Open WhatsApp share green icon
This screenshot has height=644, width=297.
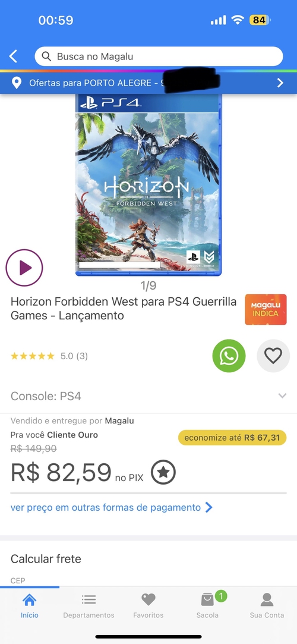click(229, 356)
